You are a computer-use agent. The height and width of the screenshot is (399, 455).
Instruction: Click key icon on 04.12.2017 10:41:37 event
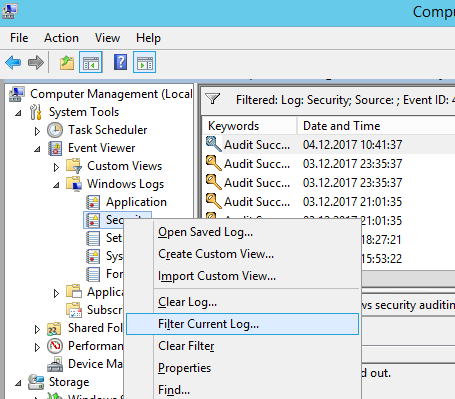214,144
